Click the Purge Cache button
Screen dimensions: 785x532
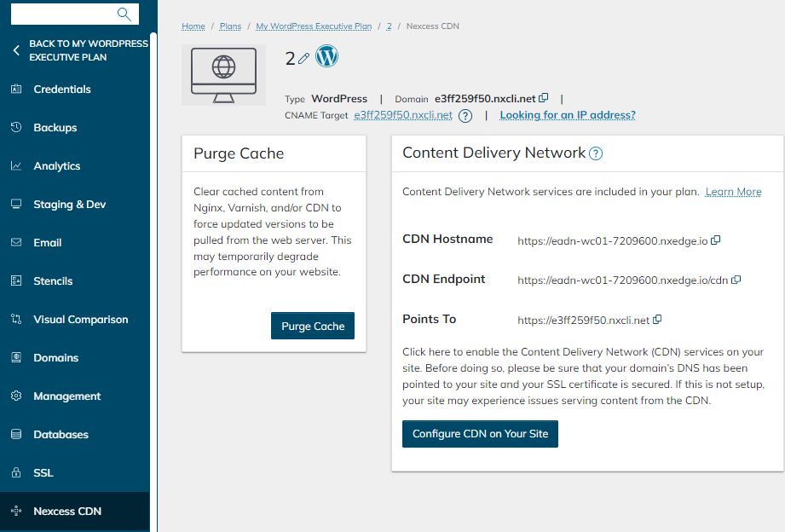coord(313,326)
